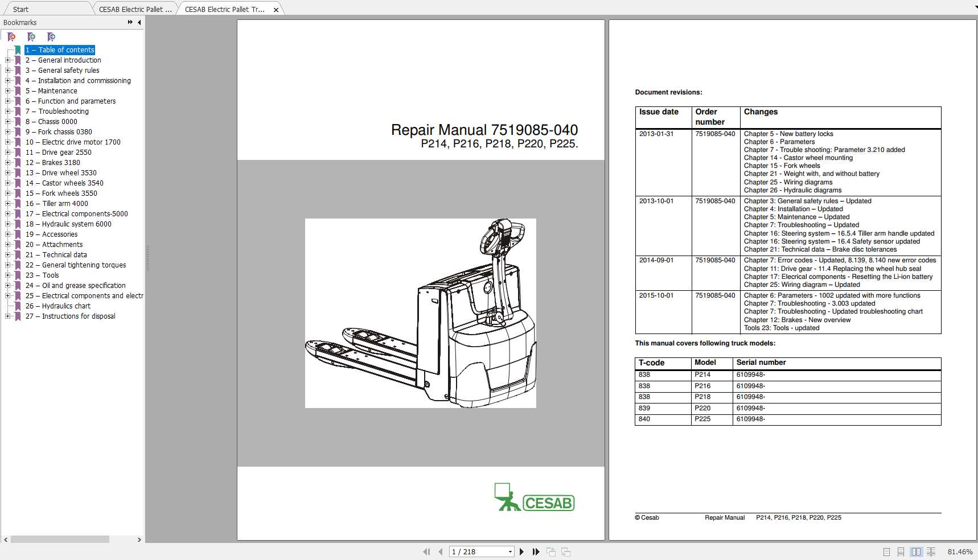Click the bookmark icon beside Tools
This screenshot has height=560, width=978.
pos(18,275)
